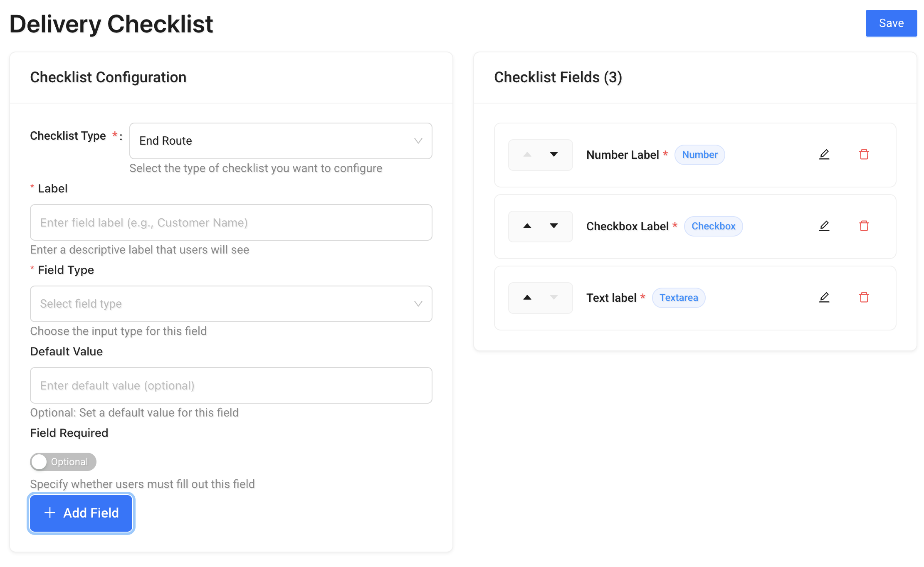Screen dimensions: 924x567
Task: Open the edit icon for Number Label field
Action: pyautogui.click(x=824, y=154)
